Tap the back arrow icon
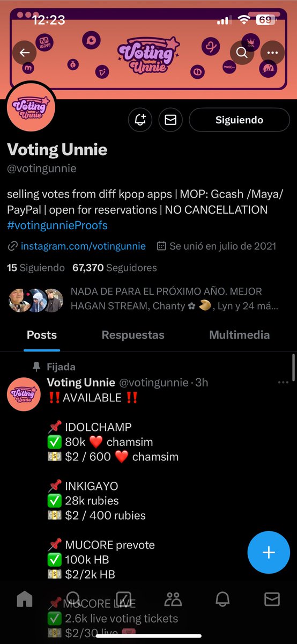297x644 pixels. click(25, 53)
